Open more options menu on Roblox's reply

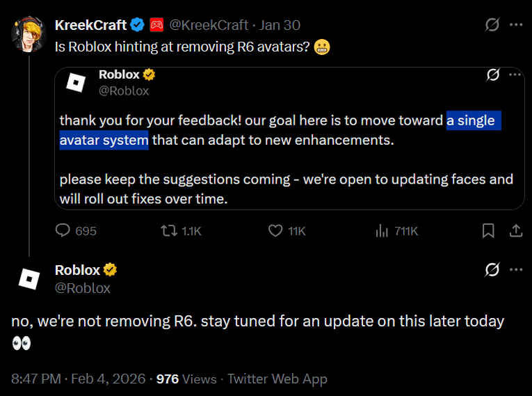click(x=515, y=269)
